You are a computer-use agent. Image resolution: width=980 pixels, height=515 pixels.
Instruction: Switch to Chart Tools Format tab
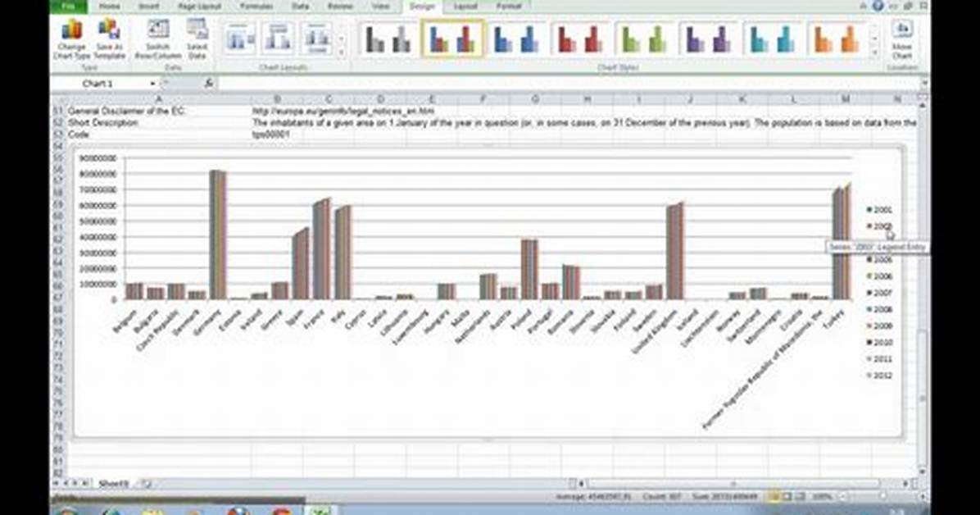[509, 7]
